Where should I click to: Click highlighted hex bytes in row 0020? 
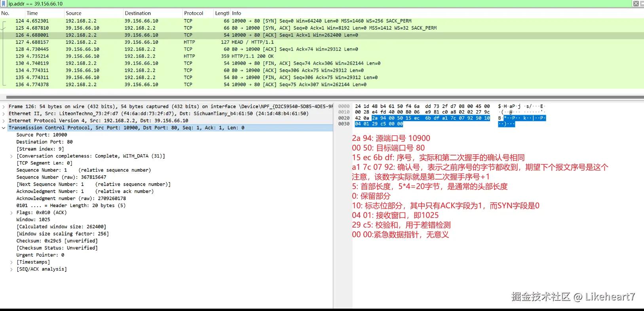pos(431,118)
